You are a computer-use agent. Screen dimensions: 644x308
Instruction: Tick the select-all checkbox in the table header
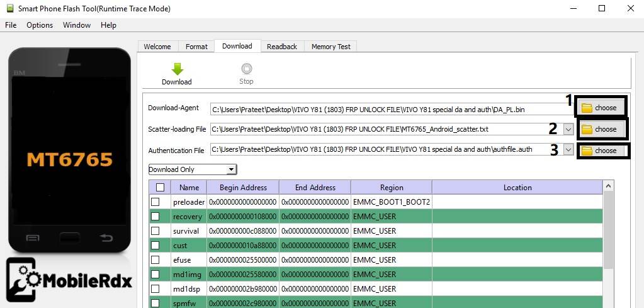(x=160, y=188)
